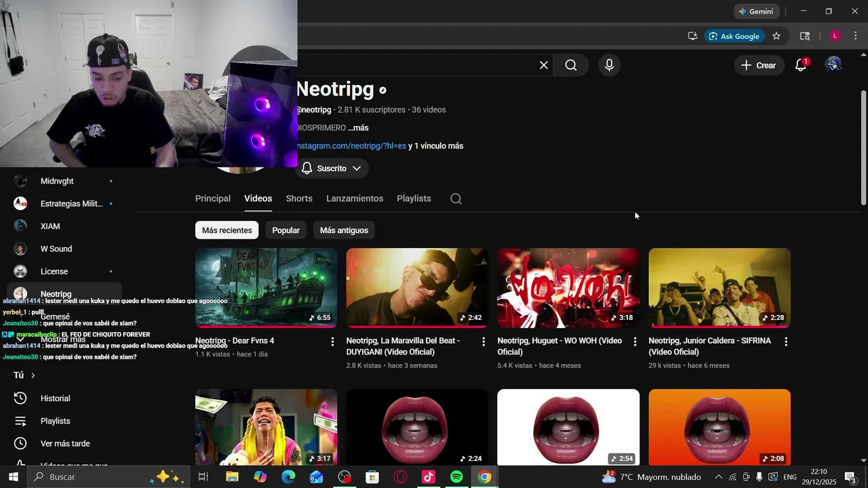
Task: Open Microsoft Edge from taskbar
Action: tap(288, 477)
